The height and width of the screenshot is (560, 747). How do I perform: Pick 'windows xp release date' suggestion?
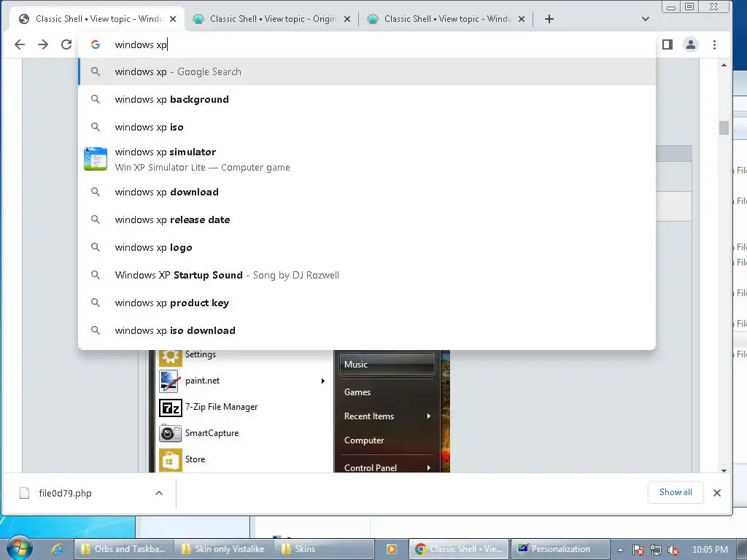367,219
